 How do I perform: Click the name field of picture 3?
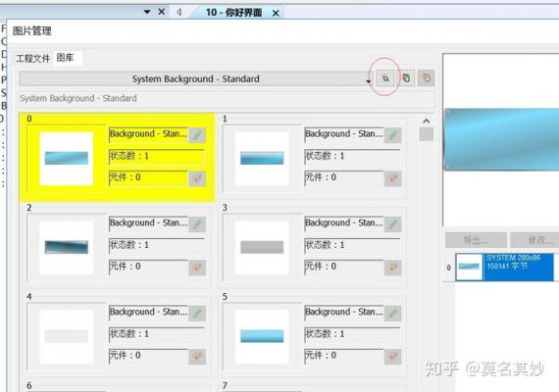click(x=344, y=223)
